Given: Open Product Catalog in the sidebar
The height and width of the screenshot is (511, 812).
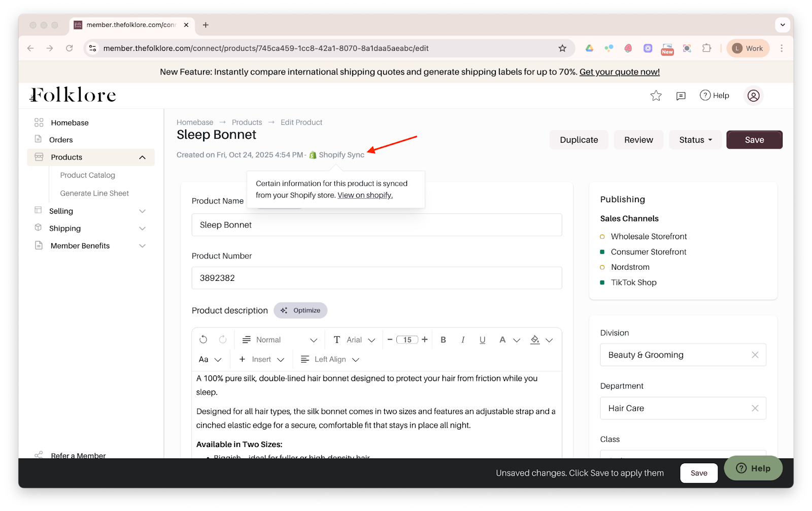Looking at the screenshot, I should 87,175.
